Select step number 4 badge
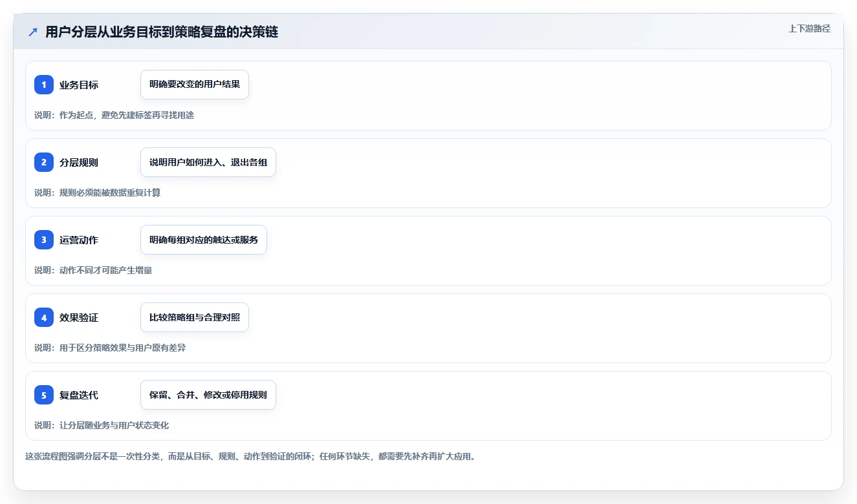 pyautogui.click(x=44, y=317)
